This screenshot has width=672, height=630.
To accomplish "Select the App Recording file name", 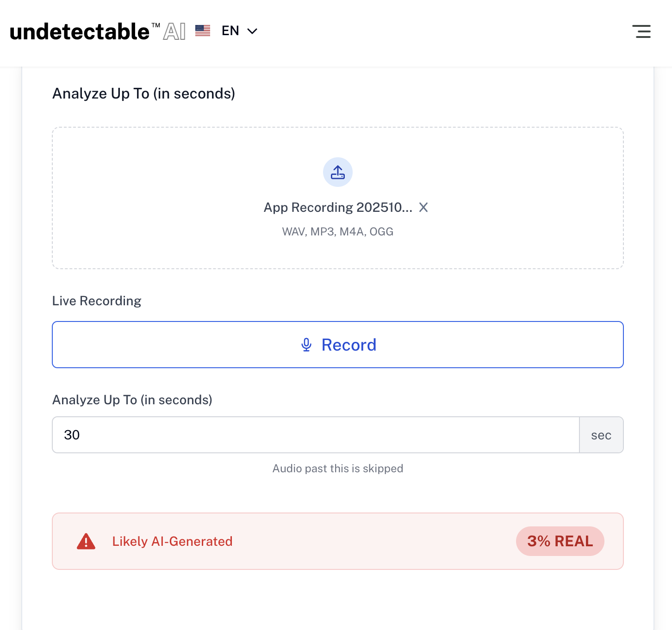I will tap(338, 207).
